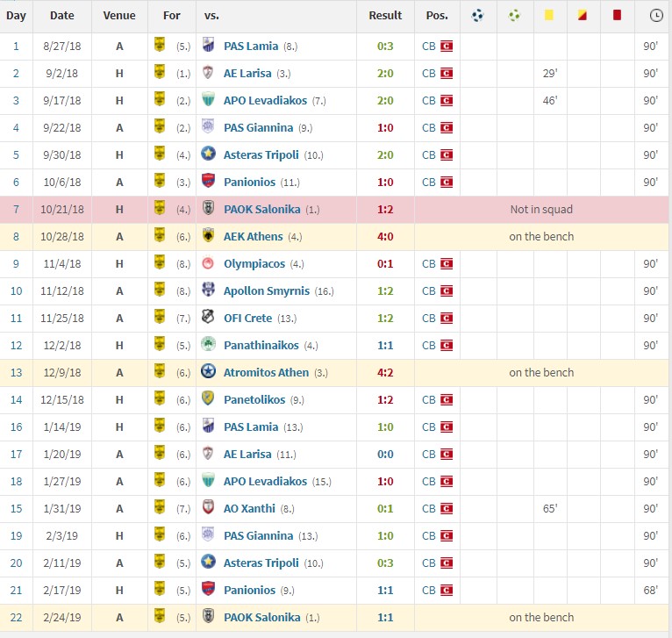Viewport: 672px width, 638px height.
Task: Click the 'Not in squad' cell
Action: (x=541, y=209)
